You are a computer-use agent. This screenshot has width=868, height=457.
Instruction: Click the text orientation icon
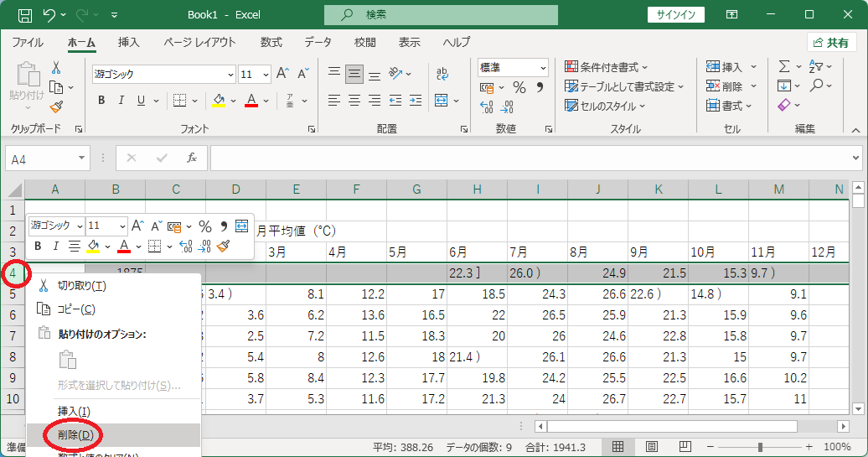[x=395, y=73]
